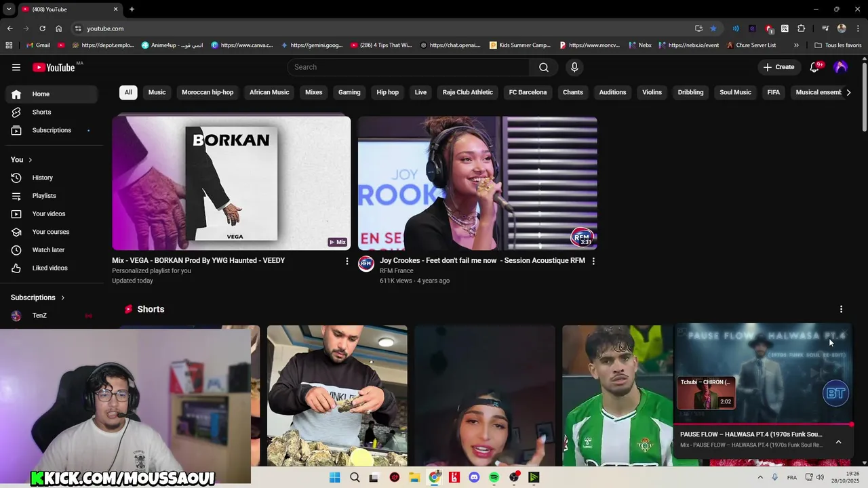Select the Gaming filter chip
The image size is (868, 488).
tap(349, 92)
